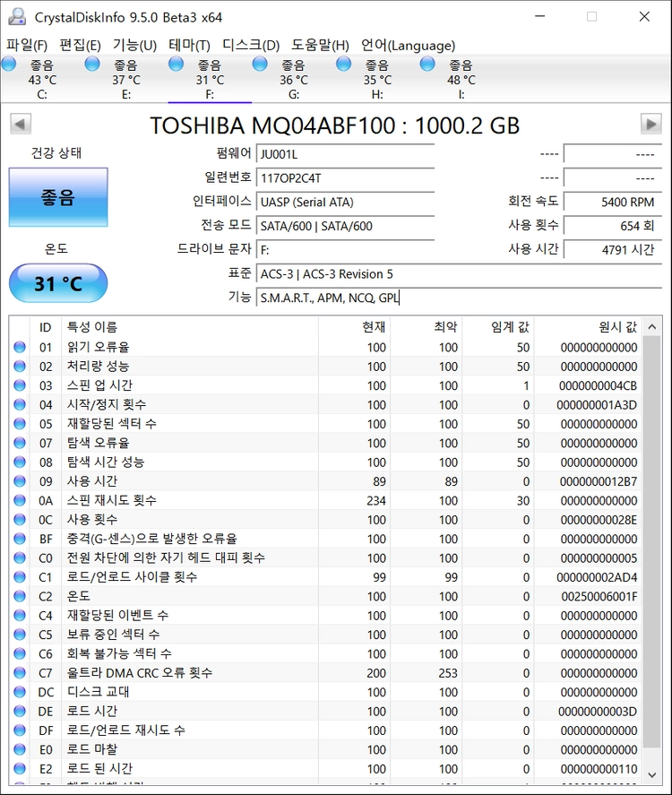Click status dot for 05 재할당된 섹터 수
This screenshot has height=795, width=672.
point(19,423)
